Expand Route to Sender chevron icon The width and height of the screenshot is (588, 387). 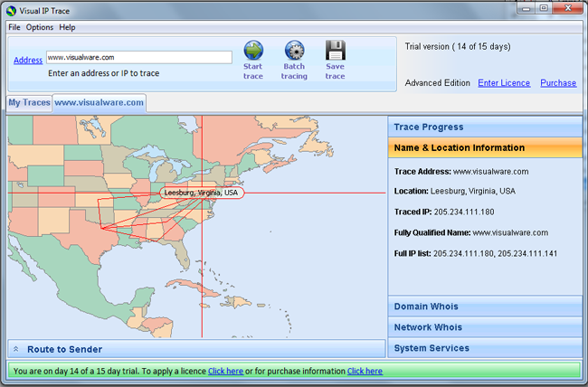pos(15,349)
